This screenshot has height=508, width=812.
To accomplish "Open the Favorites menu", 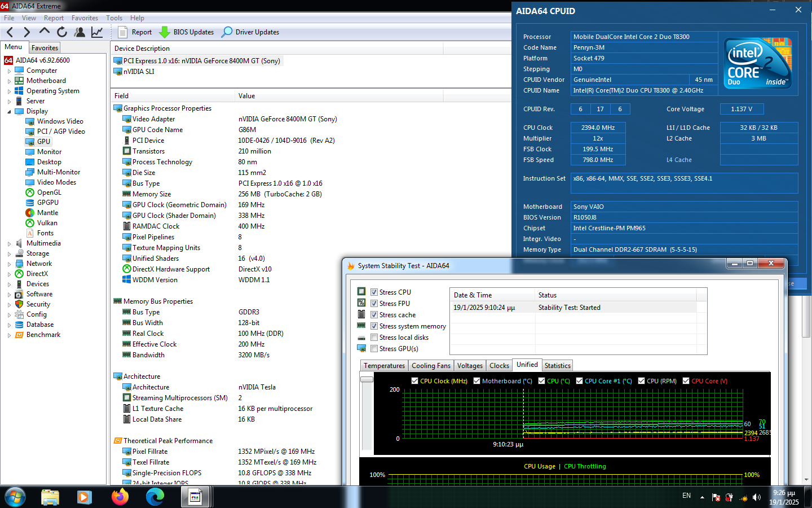I will (x=85, y=18).
